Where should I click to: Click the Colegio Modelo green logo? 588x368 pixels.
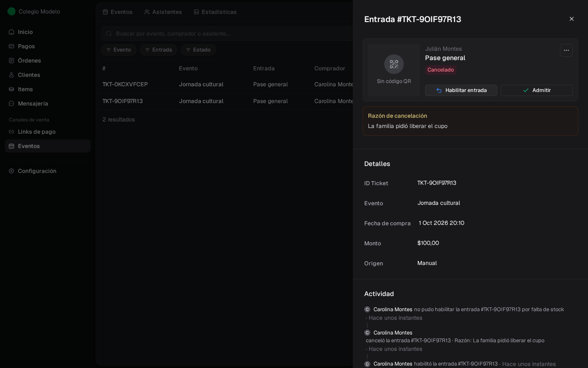[11, 11]
